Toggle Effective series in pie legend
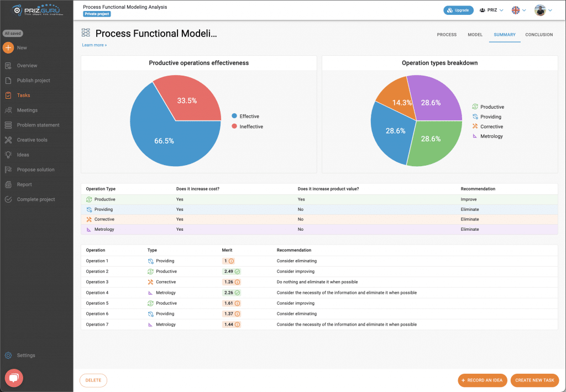Screen dimensions: 566x392 pyautogui.click(x=245, y=116)
